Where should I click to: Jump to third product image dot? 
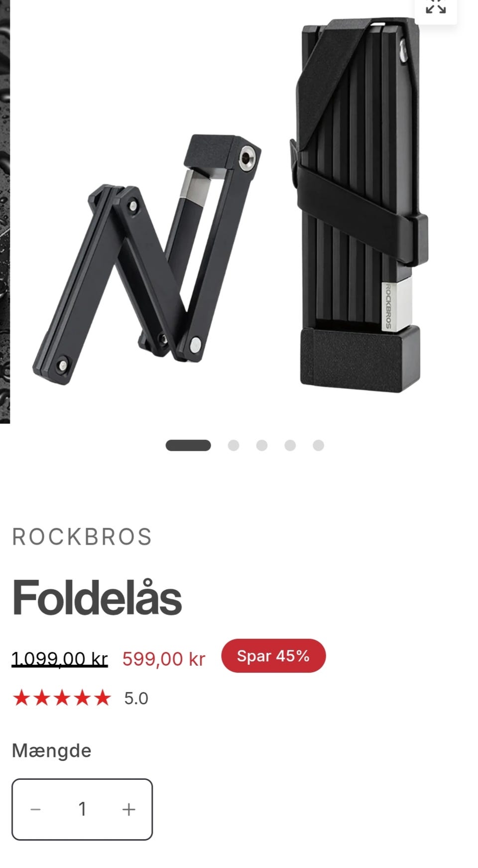262,445
